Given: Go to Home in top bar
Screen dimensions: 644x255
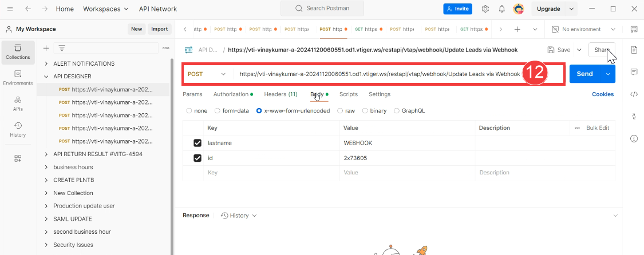Looking at the screenshot, I should coord(65,9).
